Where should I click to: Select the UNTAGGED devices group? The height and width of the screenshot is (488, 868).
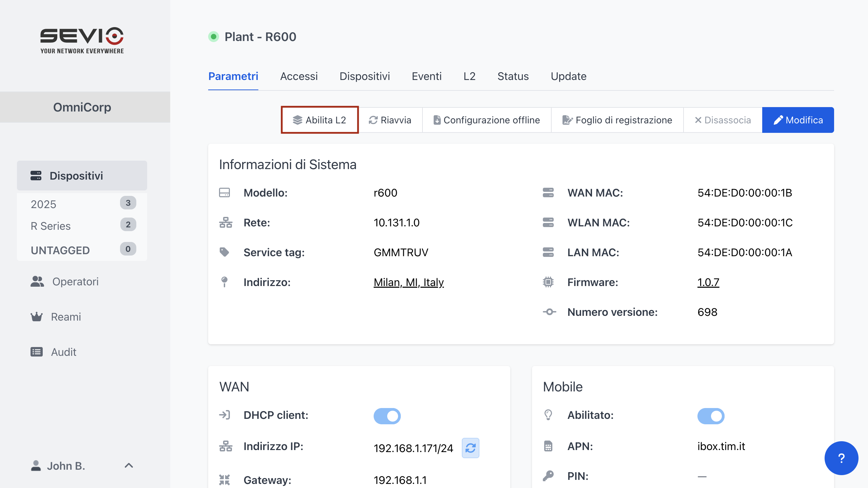click(60, 250)
